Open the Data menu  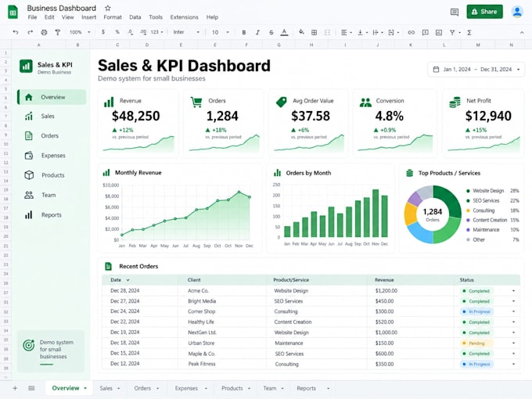pos(135,17)
